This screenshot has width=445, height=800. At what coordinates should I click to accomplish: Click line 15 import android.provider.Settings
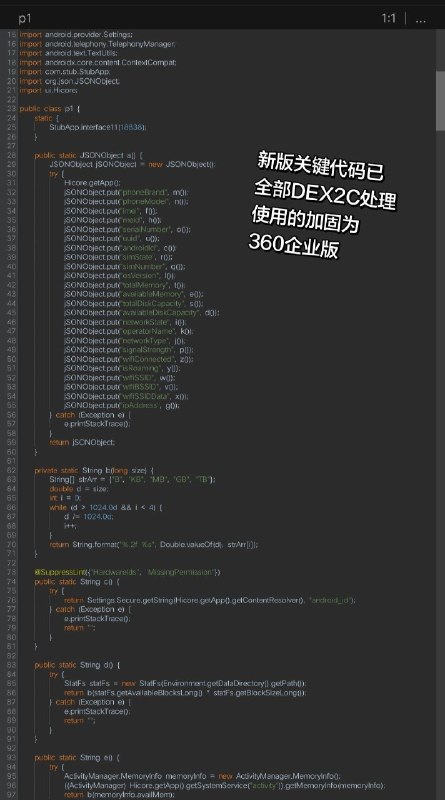click(76, 35)
